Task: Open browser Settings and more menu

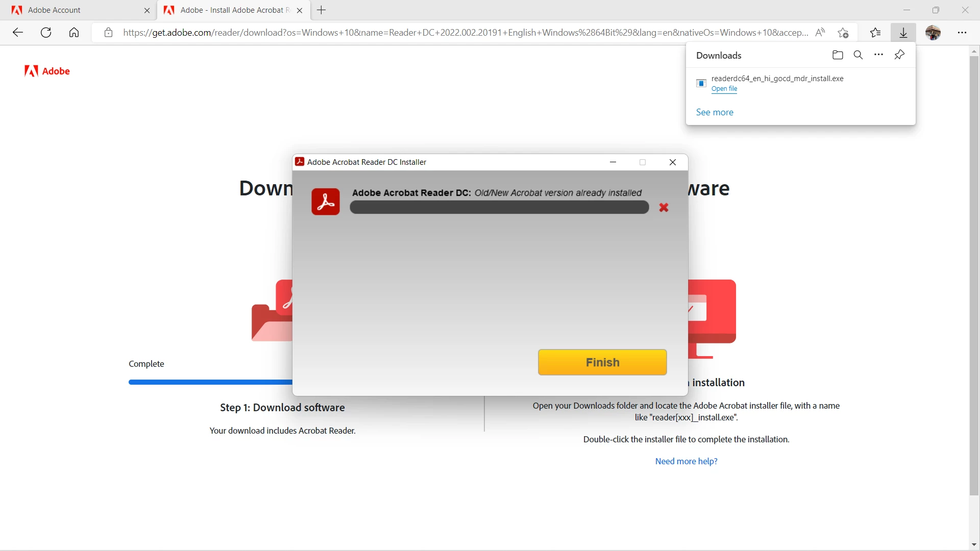Action: [962, 33]
